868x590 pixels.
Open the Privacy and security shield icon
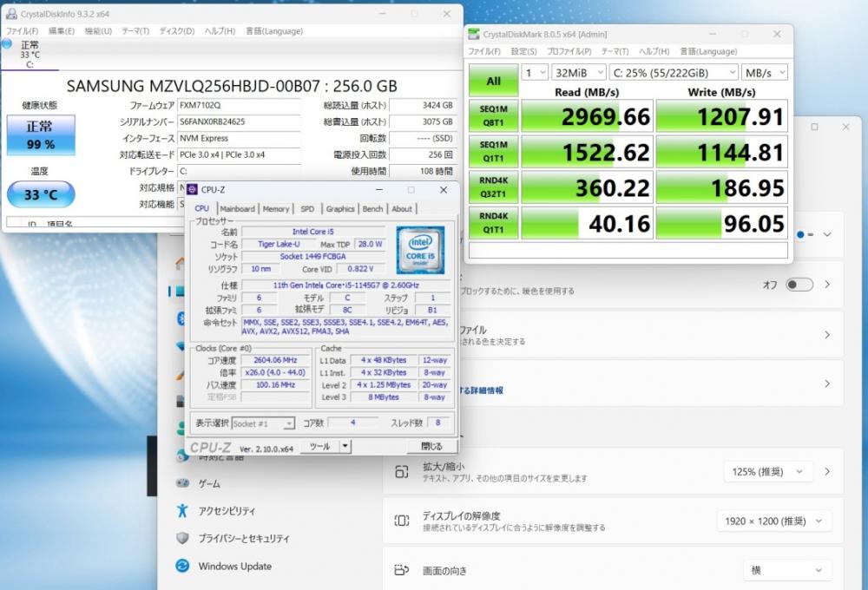(x=182, y=538)
